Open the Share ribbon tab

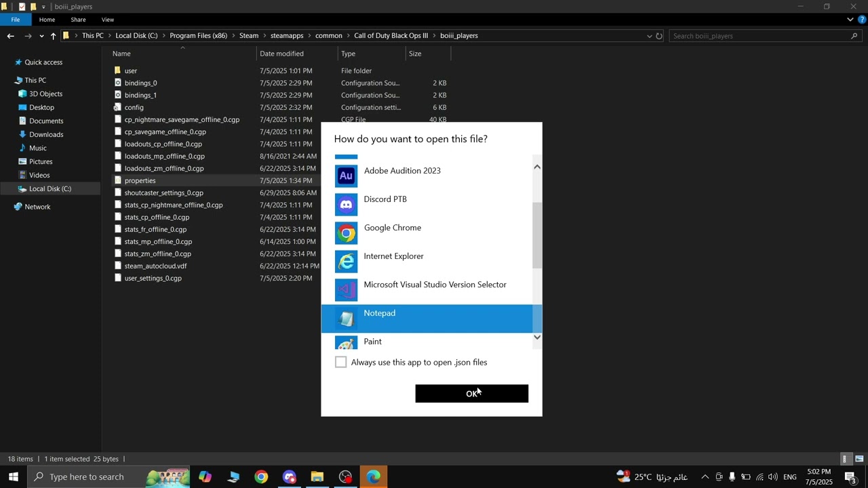[x=78, y=20]
